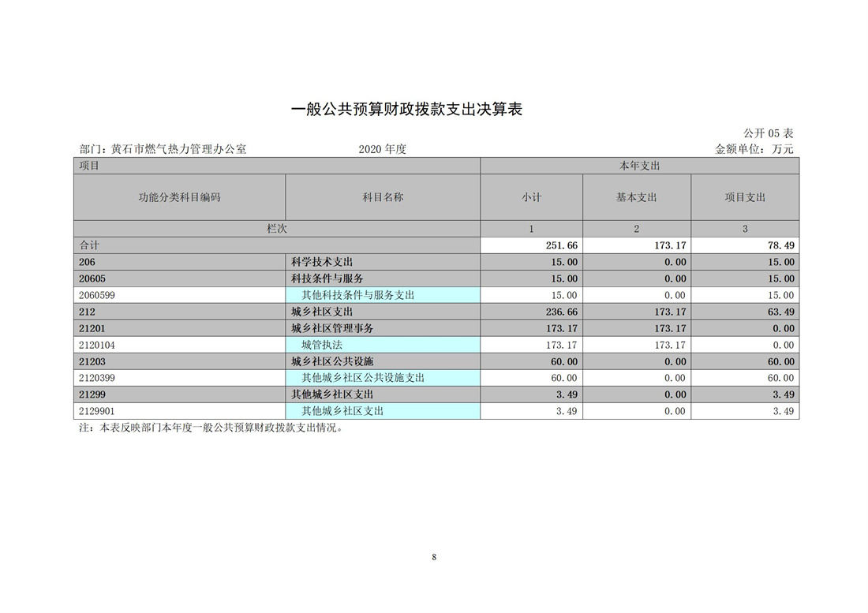Click 其他科技条件与服务支出 cell

pos(383,295)
